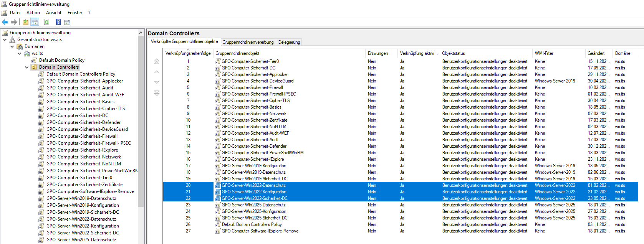The height and width of the screenshot is (244, 644).
Task: Select GPO-Computer-Software-IExplore-Remove in tree
Action: pos(90,191)
